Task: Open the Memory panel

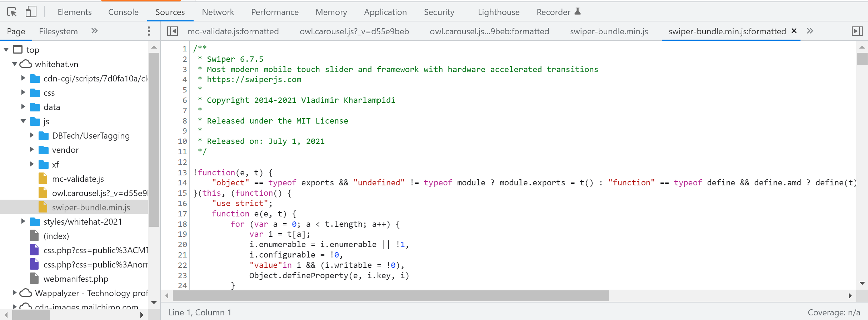Action: [x=331, y=12]
